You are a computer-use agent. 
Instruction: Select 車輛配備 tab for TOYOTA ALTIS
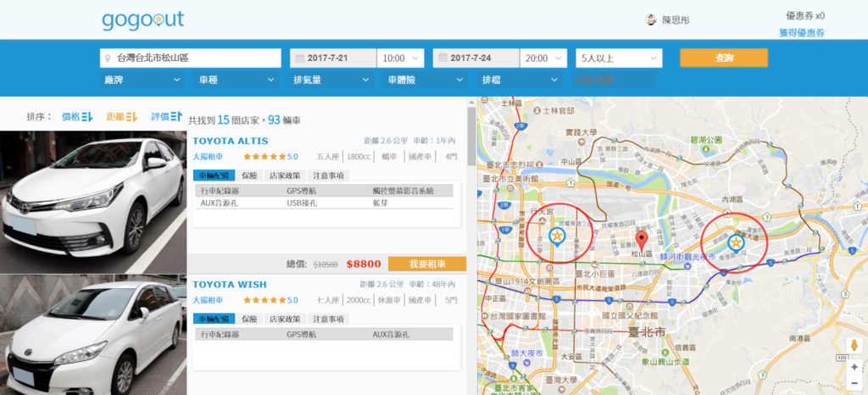coord(214,175)
